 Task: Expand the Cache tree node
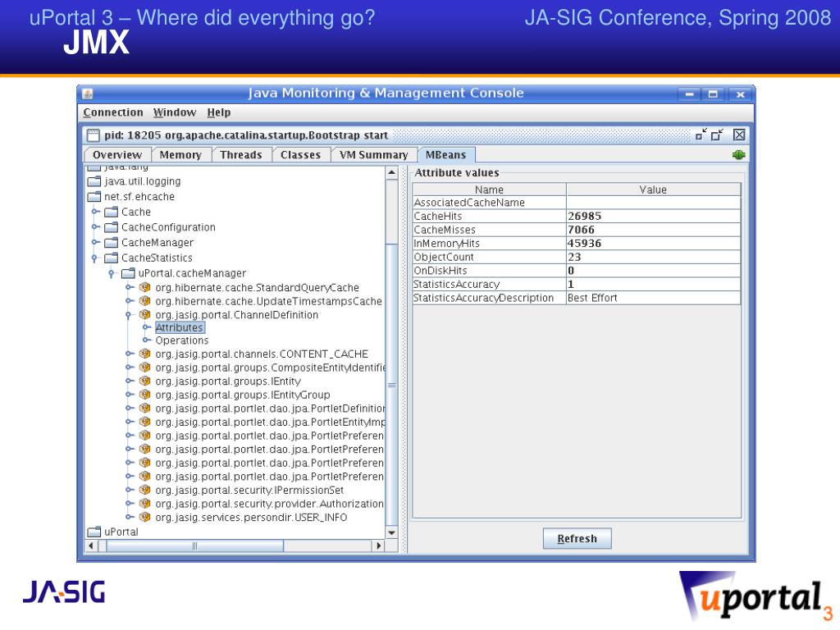(x=95, y=212)
